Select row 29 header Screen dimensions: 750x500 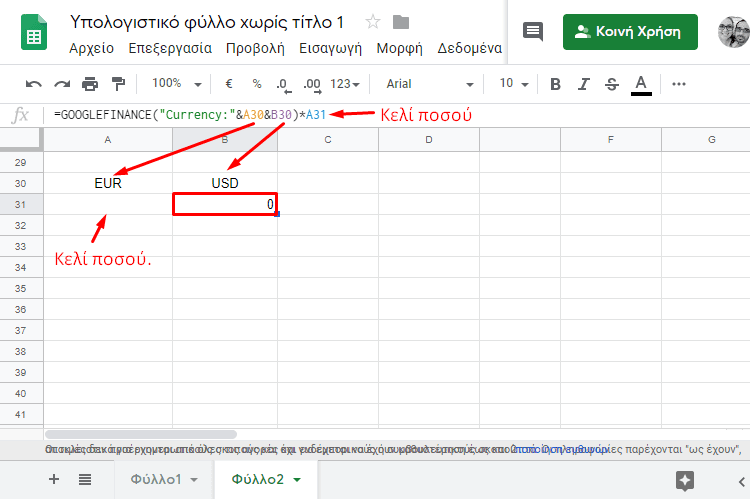tap(21, 162)
